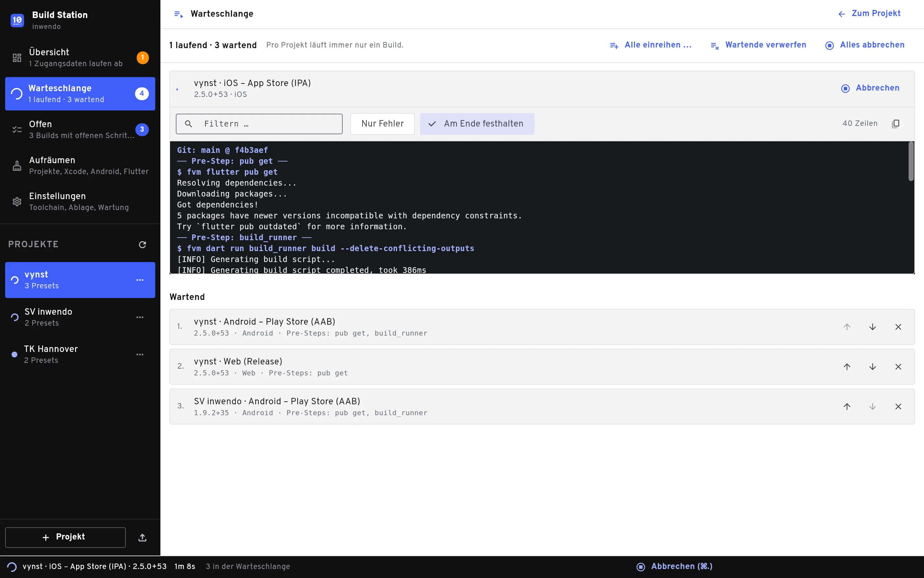Viewport: 924px width, 578px height.
Task: Click the export upload icon beside Projekt button
Action: click(x=142, y=537)
